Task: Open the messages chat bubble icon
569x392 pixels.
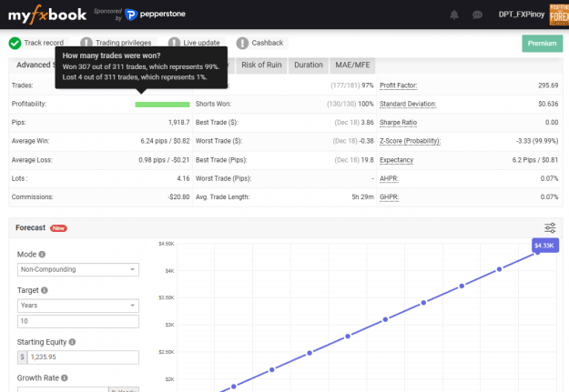Action: pyautogui.click(x=477, y=15)
